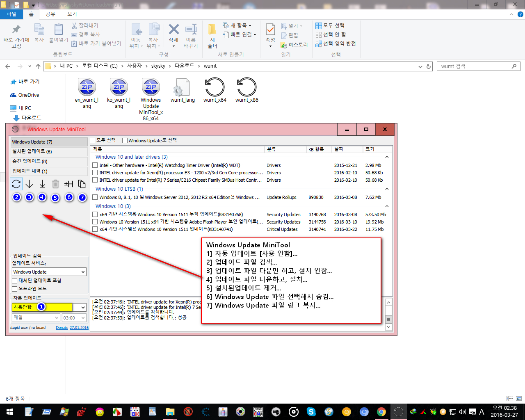
Task: Switch to the 설치된 업데이트 (6) tab
Action: click(49, 152)
